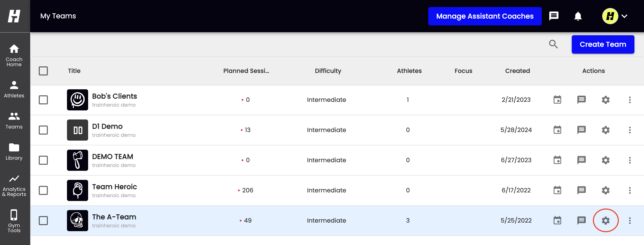Screen dimensions: 644x245
Task: Open the search tool
Action: click(x=554, y=44)
